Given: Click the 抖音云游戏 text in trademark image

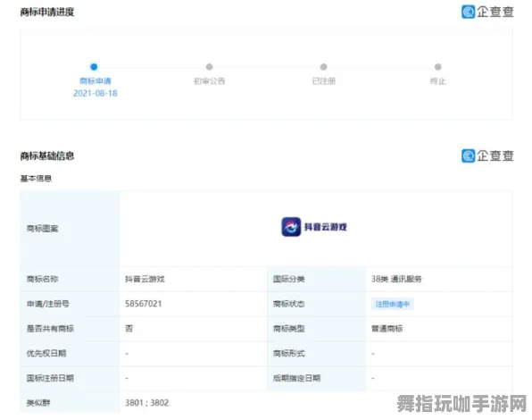Looking at the screenshot, I should pos(326,227).
